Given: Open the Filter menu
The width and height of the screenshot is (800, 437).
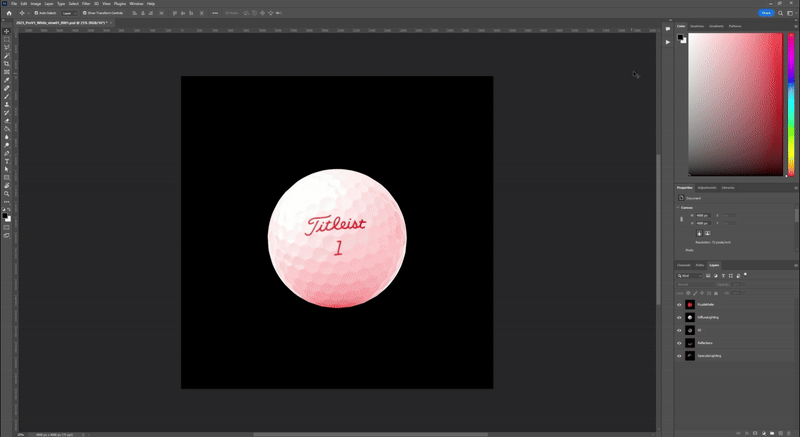Looking at the screenshot, I should click(86, 4).
